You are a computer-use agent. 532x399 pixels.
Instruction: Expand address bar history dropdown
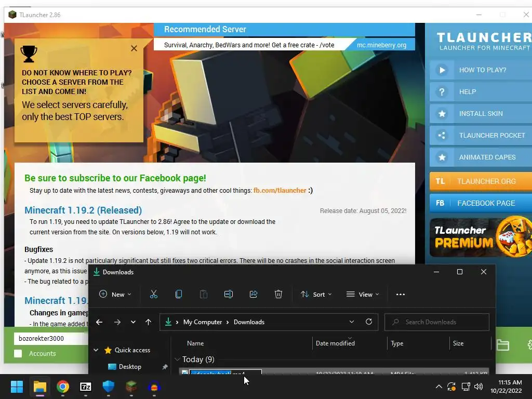click(352, 322)
